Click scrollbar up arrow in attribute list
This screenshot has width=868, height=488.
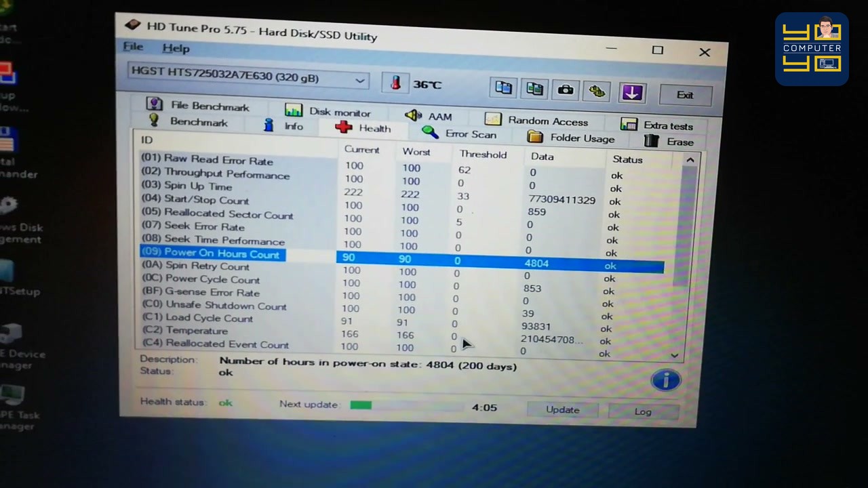pos(690,161)
